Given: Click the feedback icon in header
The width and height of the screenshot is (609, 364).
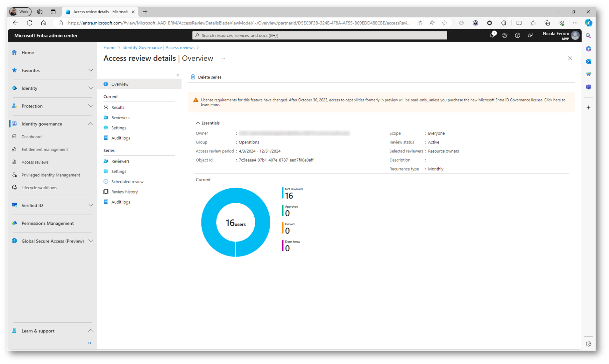Looking at the screenshot, I should click(x=530, y=35).
